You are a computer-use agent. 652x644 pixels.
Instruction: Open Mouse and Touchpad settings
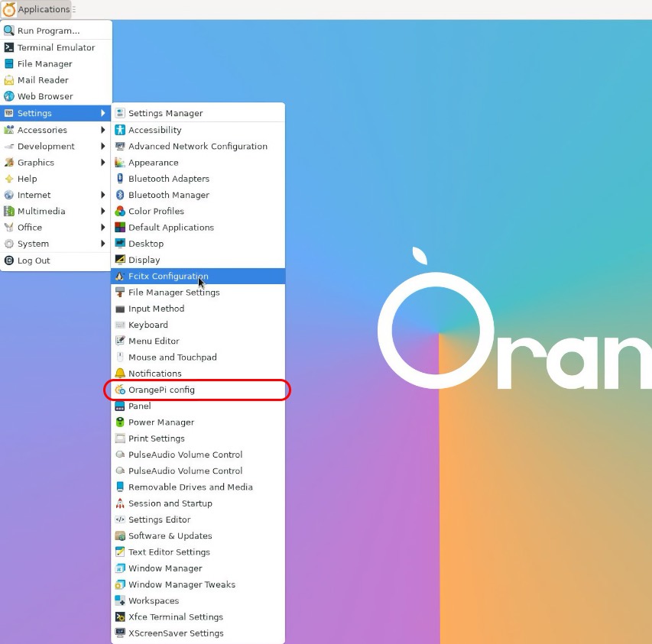pos(198,357)
